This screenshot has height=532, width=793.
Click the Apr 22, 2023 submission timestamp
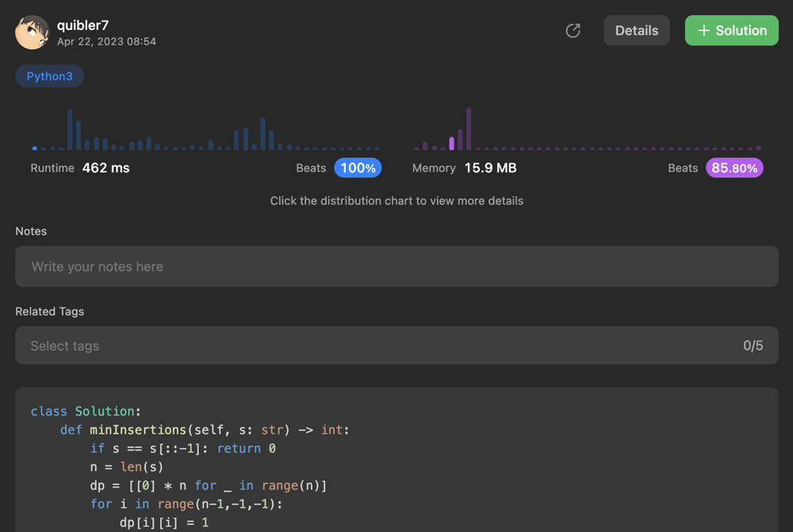tap(106, 41)
